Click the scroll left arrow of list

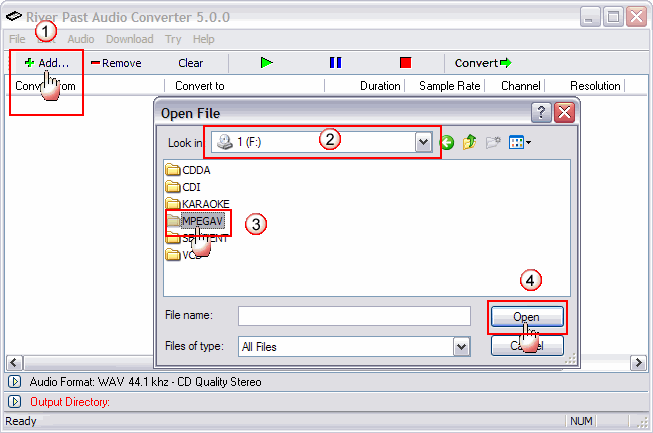click(x=14, y=363)
